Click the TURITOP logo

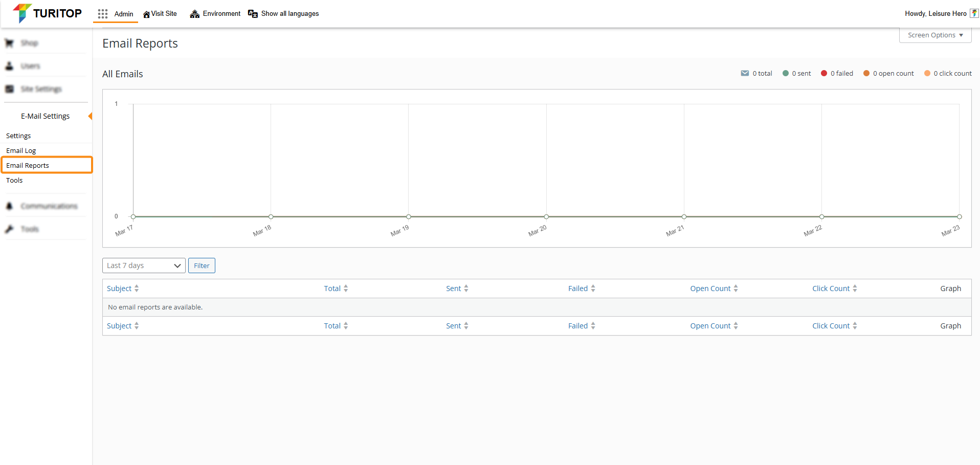tap(47, 13)
